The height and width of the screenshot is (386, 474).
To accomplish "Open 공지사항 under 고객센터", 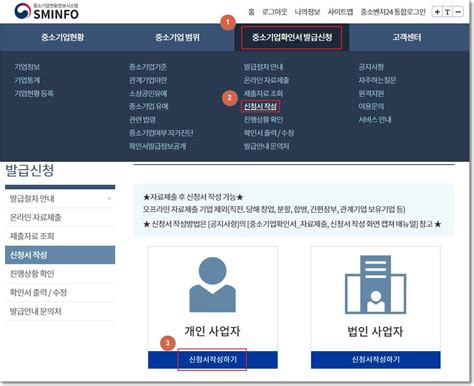I will pyautogui.click(x=371, y=67).
